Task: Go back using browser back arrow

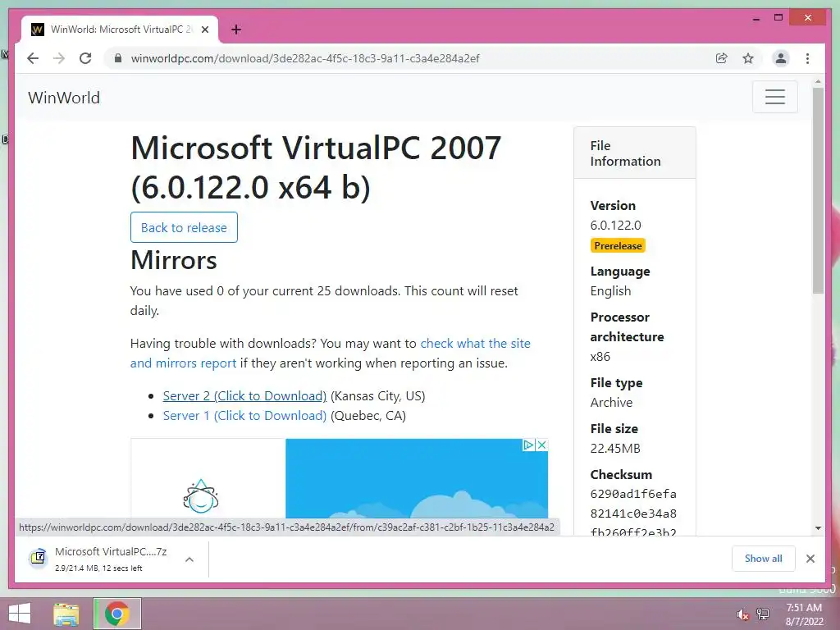Action: point(33,58)
